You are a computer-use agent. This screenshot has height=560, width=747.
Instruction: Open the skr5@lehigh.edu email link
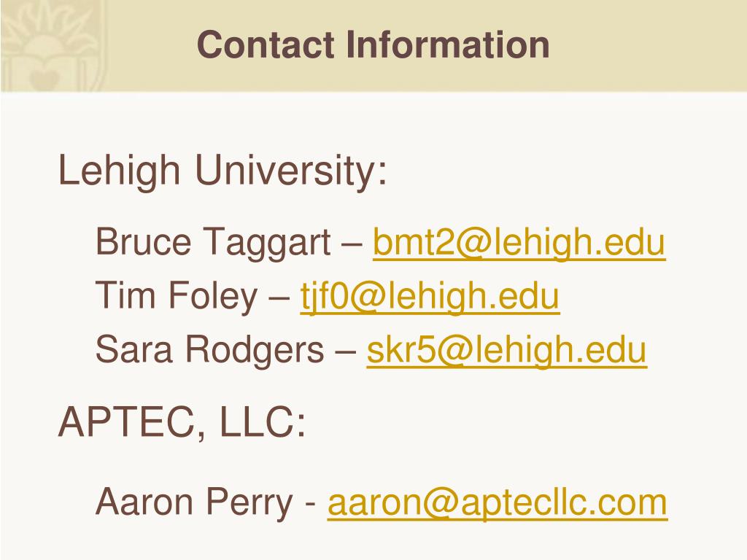(x=506, y=350)
